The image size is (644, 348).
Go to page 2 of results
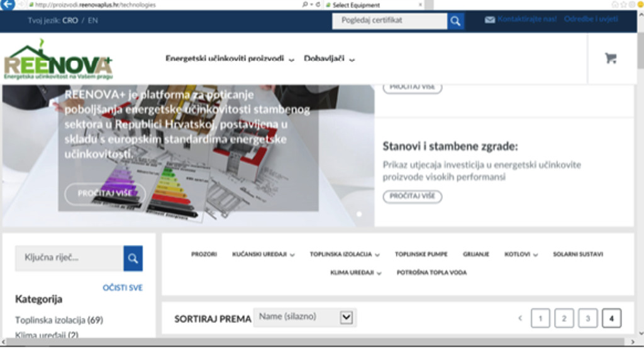pos(563,318)
